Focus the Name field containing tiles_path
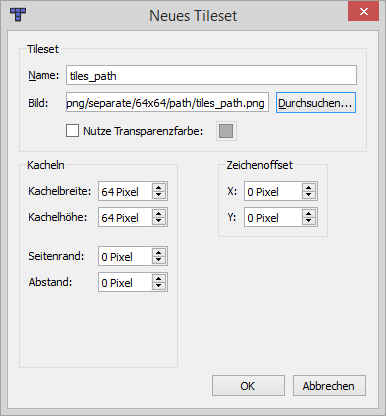The height and width of the screenshot is (416, 386). click(211, 75)
